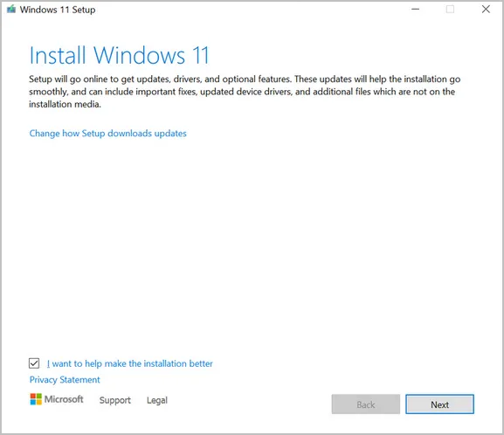The height and width of the screenshot is (435, 504).
Task: Click the Next button
Action: [439, 404]
